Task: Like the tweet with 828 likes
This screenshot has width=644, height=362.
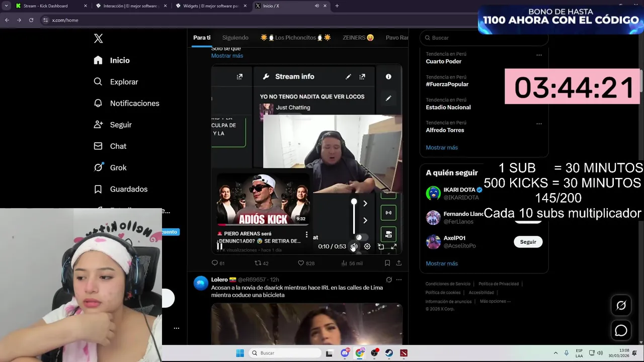Action: [306, 263]
